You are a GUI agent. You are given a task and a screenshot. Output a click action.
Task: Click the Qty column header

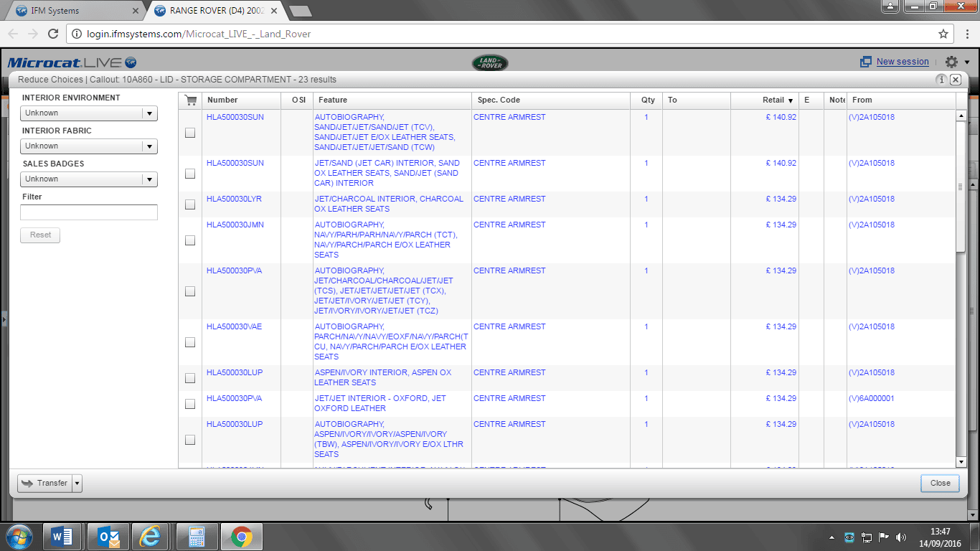click(648, 100)
